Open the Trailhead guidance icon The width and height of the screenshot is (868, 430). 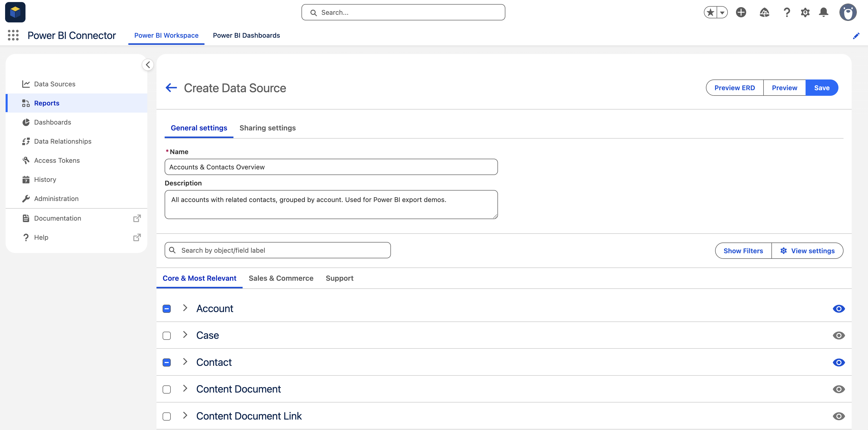click(x=764, y=12)
